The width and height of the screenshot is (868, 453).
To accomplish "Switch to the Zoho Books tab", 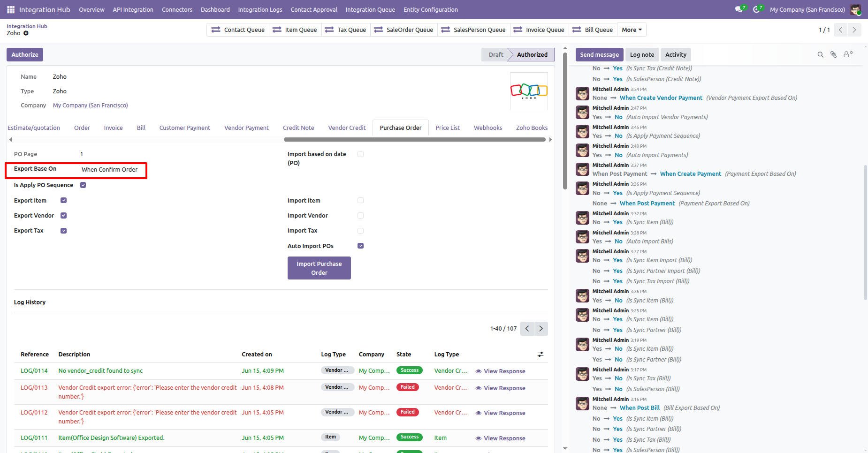I will tap(532, 128).
